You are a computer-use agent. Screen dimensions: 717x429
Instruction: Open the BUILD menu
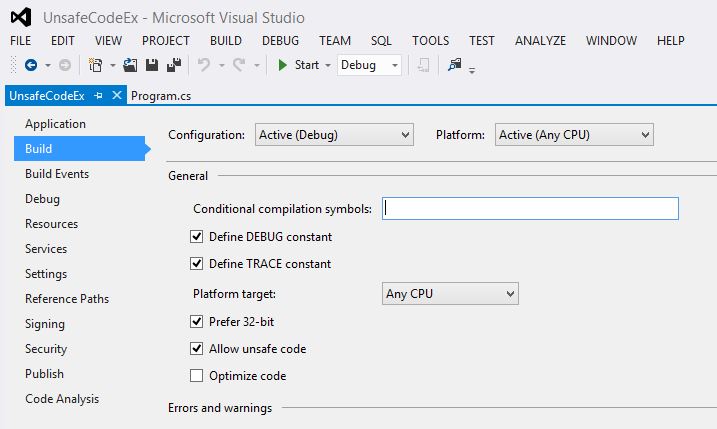226,41
